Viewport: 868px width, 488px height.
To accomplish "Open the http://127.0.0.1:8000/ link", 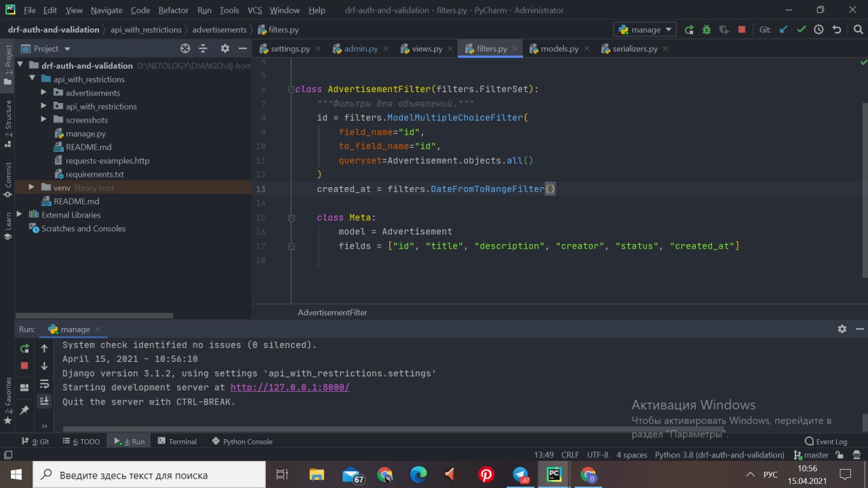I will pos(290,388).
